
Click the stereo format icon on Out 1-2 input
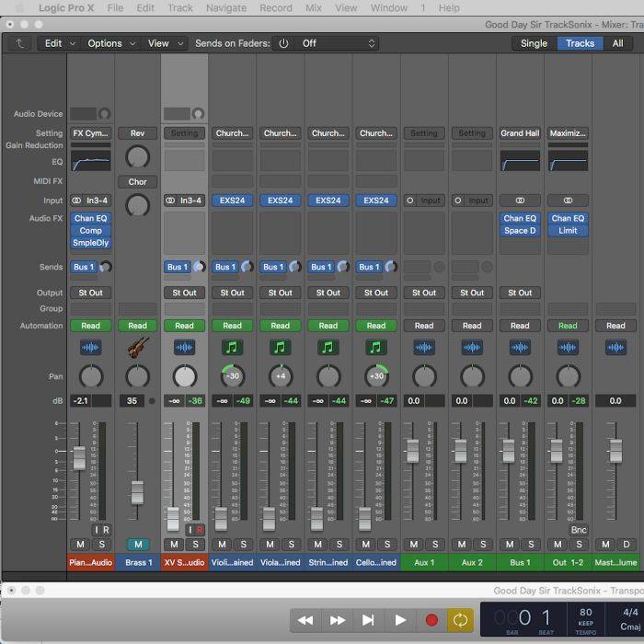click(x=568, y=201)
